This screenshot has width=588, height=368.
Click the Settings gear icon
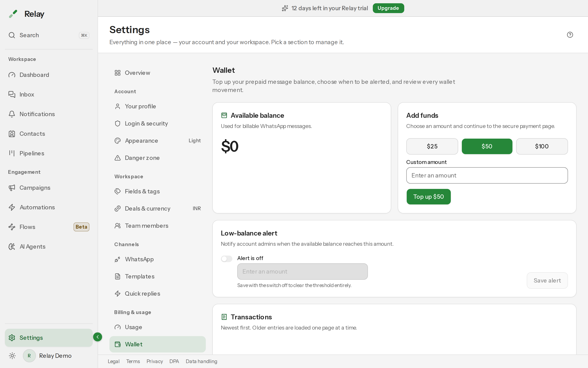12,338
